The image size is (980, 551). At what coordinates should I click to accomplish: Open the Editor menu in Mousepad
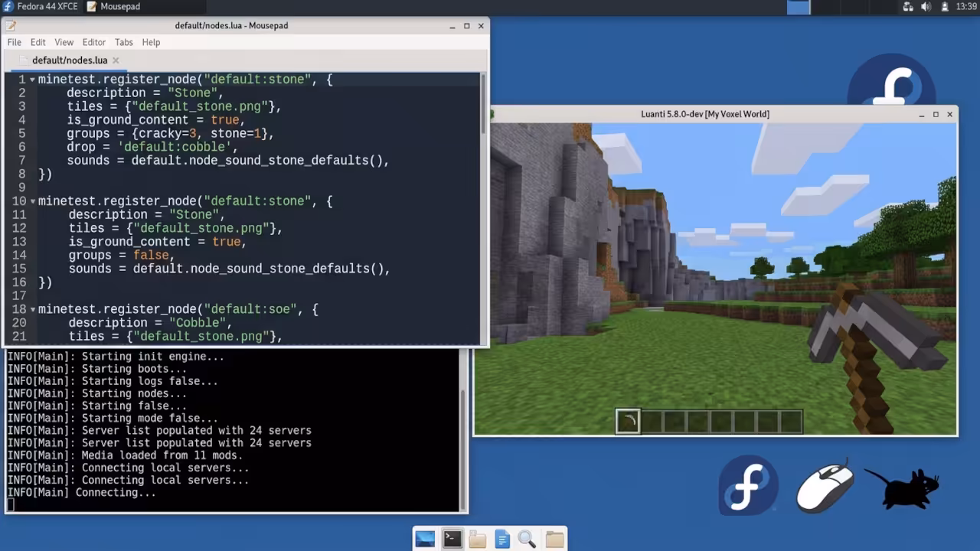click(94, 42)
